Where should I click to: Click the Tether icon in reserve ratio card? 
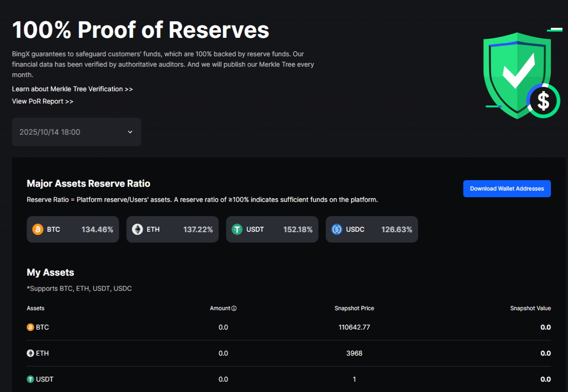tap(237, 229)
